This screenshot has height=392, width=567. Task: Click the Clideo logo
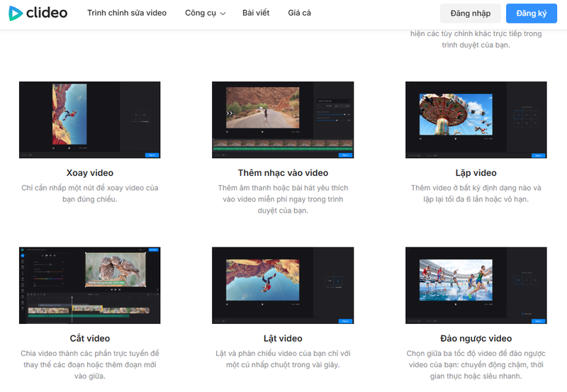tap(38, 13)
